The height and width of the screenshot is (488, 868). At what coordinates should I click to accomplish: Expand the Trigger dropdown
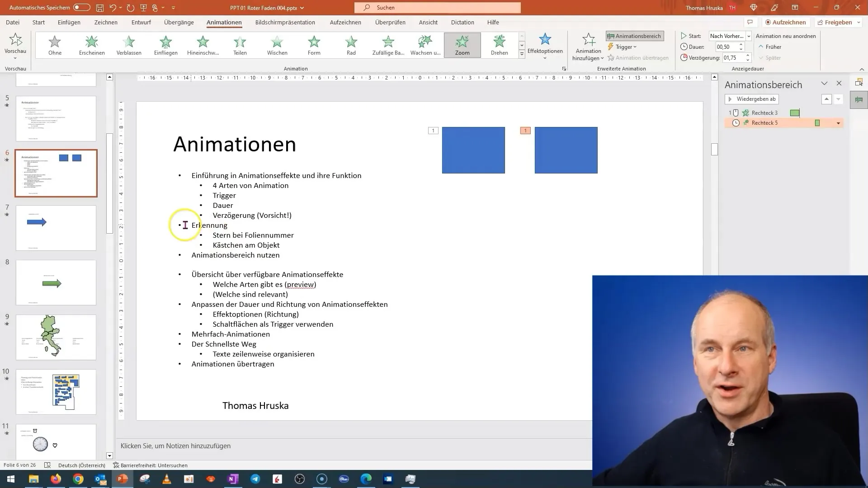tap(623, 47)
